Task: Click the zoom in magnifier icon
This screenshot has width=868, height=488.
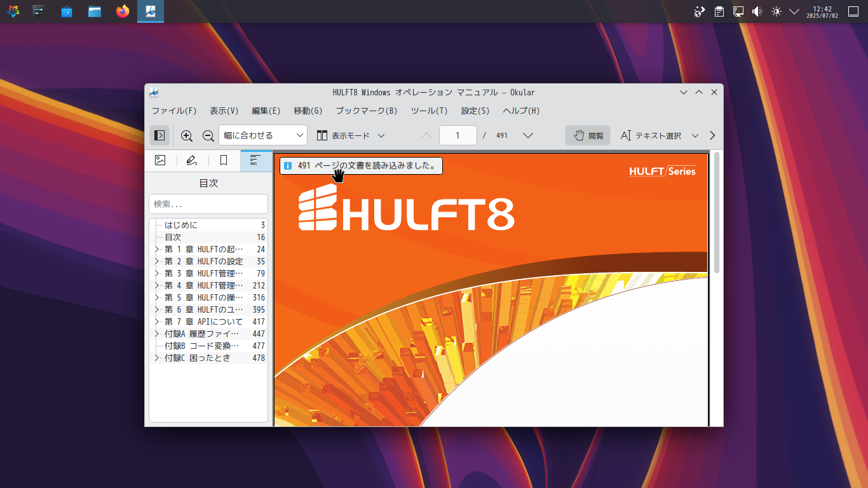Action: [187, 135]
